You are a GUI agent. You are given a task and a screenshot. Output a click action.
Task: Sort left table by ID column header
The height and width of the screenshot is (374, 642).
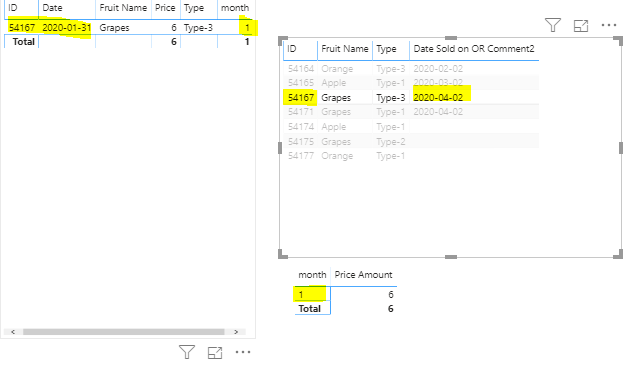pos(13,8)
